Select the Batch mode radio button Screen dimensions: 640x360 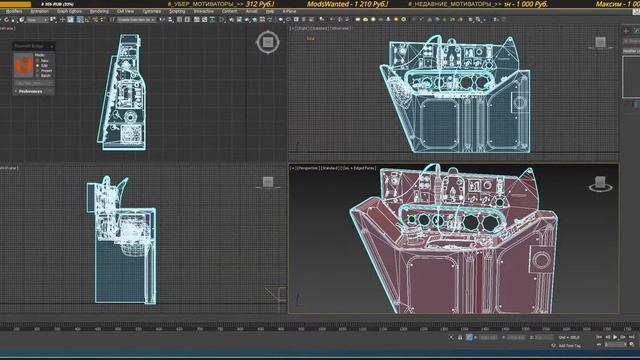click(x=38, y=76)
